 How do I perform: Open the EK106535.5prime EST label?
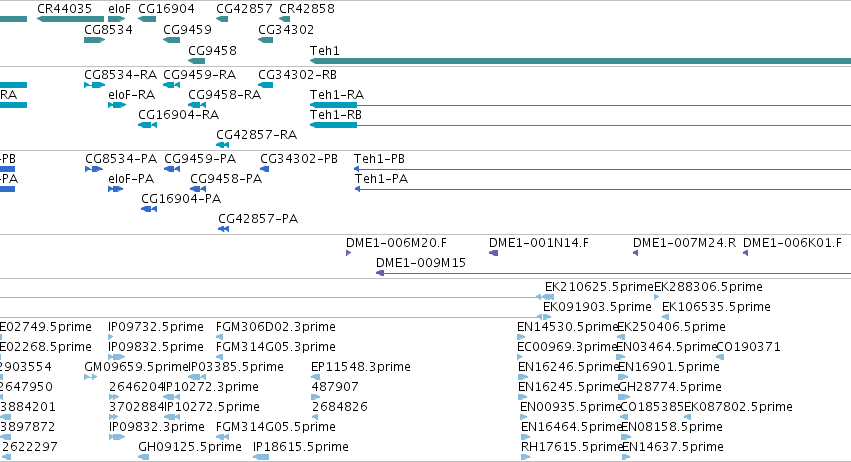tap(716, 307)
